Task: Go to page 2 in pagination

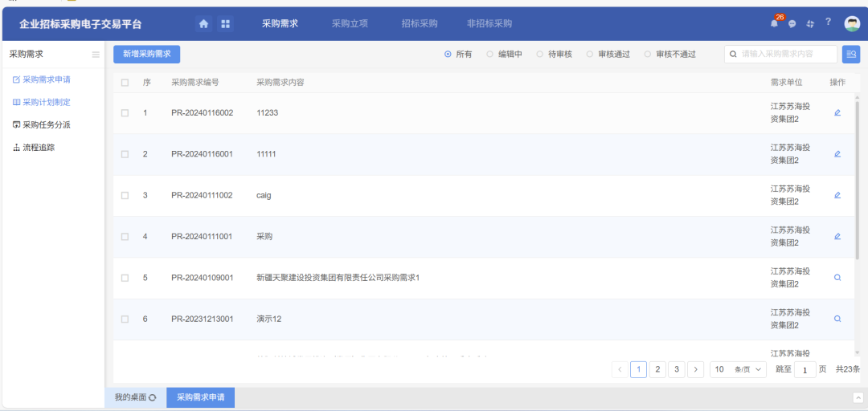Action: pos(657,369)
